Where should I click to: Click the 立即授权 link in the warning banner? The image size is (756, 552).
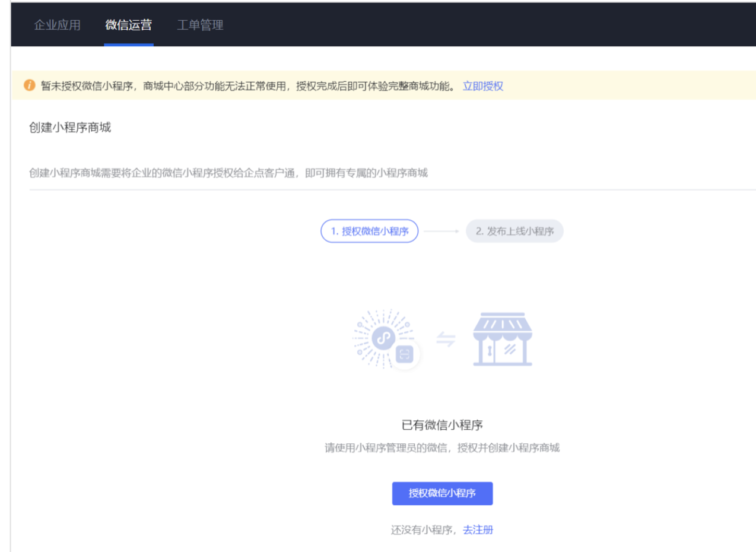[483, 86]
